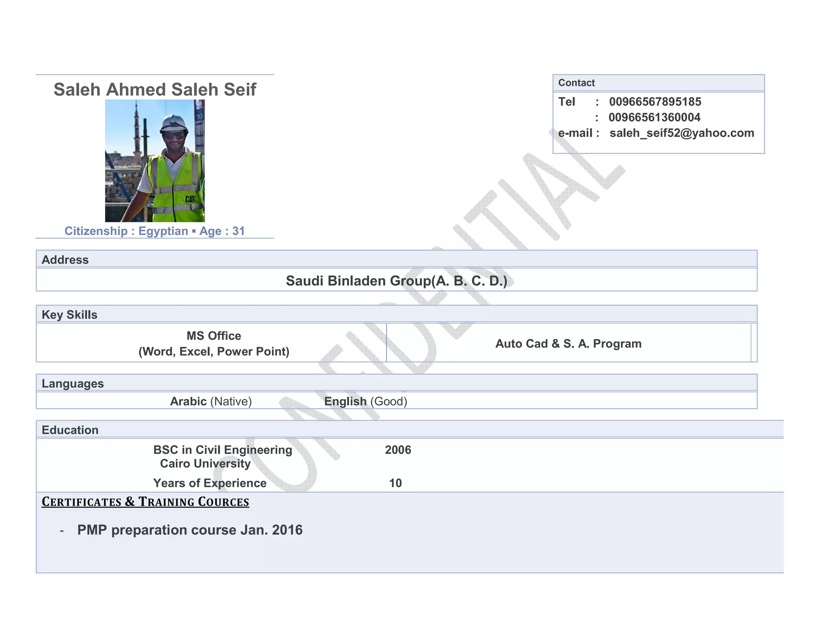Click the English (Good) language entry
The height and width of the screenshot is (644, 834).
(x=365, y=401)
